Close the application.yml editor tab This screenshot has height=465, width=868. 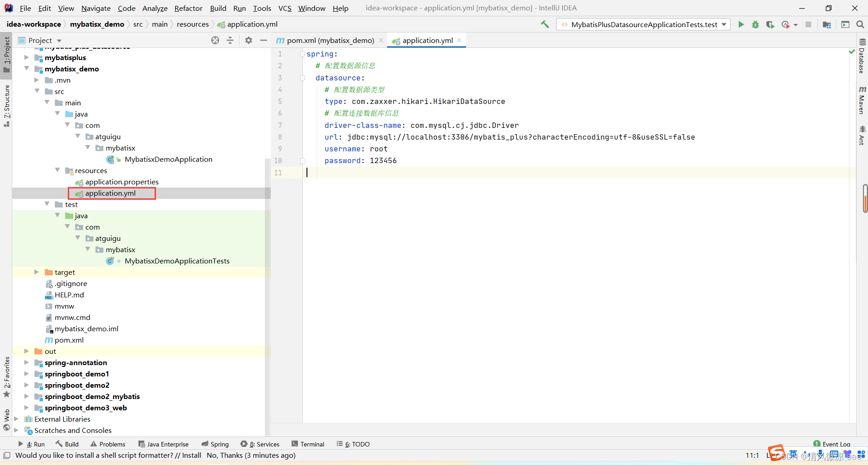pos(459,40)
